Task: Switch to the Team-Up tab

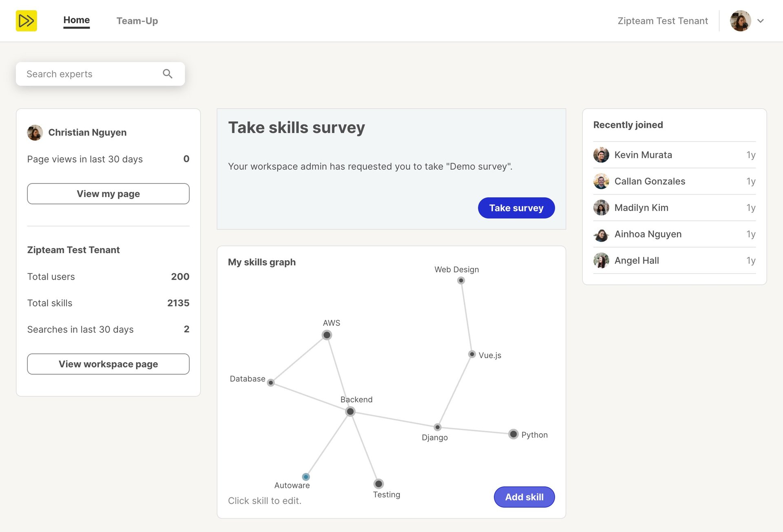Action: [x=137, y=21]
